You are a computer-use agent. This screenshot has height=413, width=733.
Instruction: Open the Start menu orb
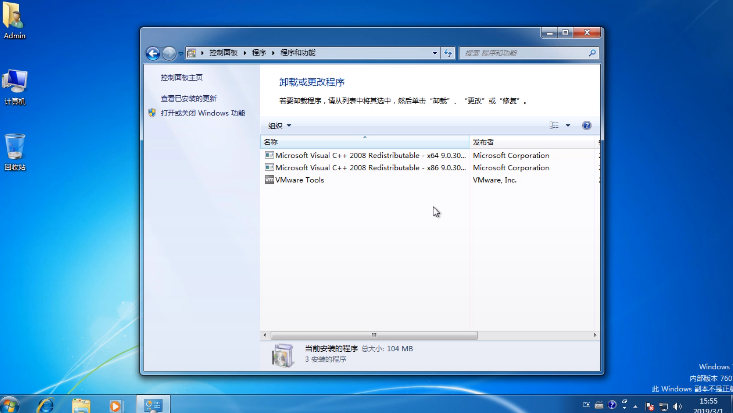10,405
